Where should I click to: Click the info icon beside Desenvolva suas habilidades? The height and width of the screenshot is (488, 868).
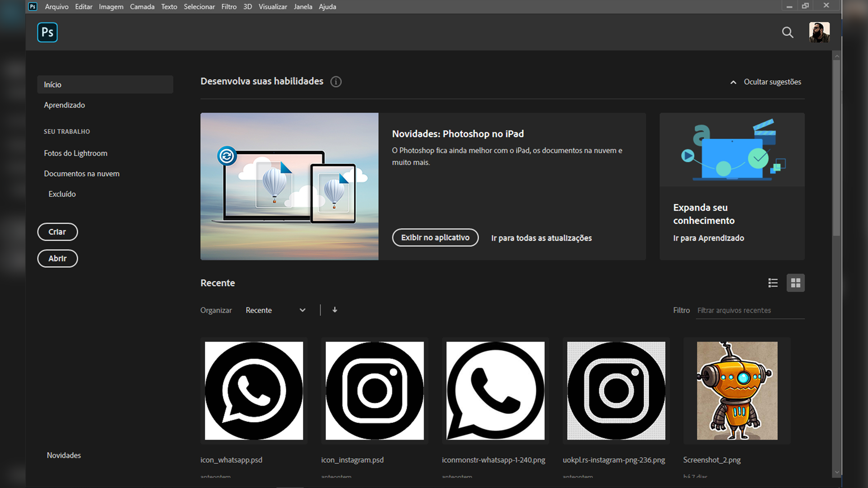tap(336, 82)
